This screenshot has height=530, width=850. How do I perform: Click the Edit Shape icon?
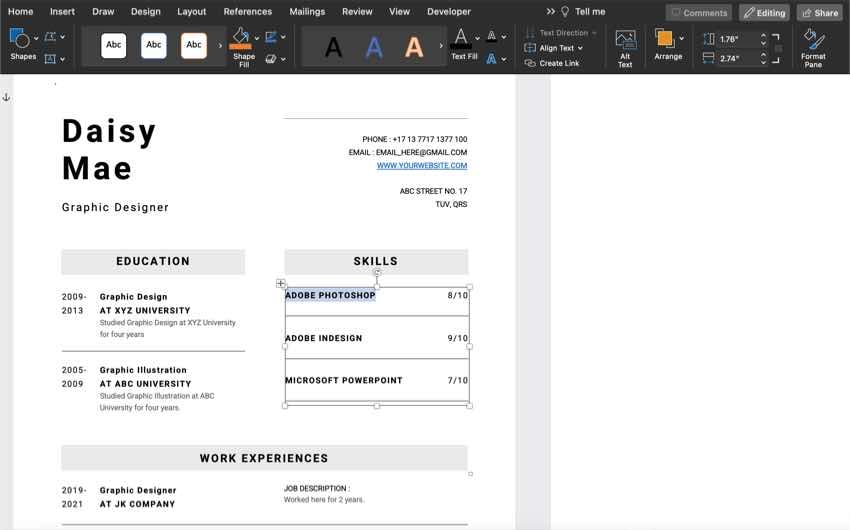50,37
